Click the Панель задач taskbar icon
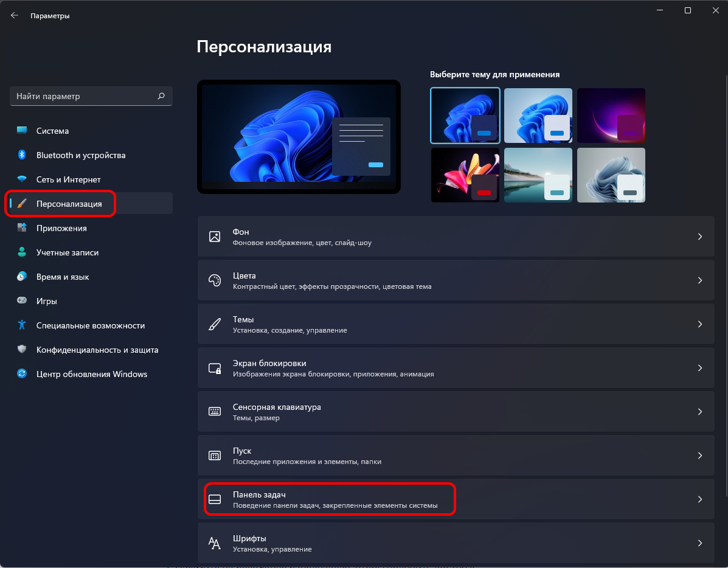Viewport: 728px width, 568px height. coord(215,499)
